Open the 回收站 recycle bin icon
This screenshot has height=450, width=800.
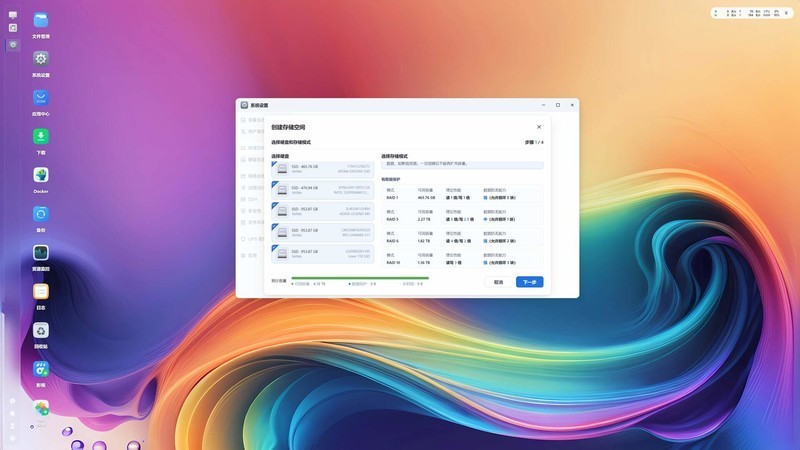pos(41,330)
